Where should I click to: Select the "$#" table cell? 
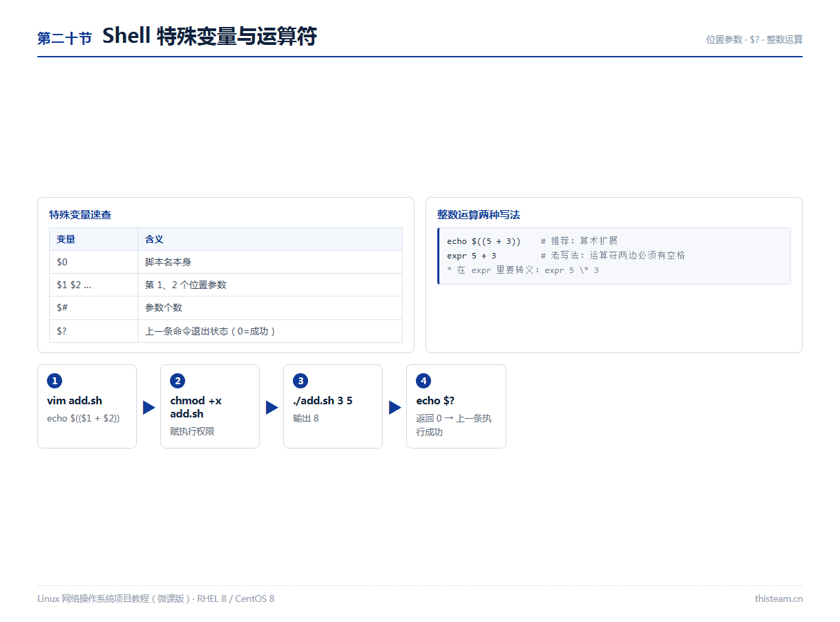(x=93, y=308)
